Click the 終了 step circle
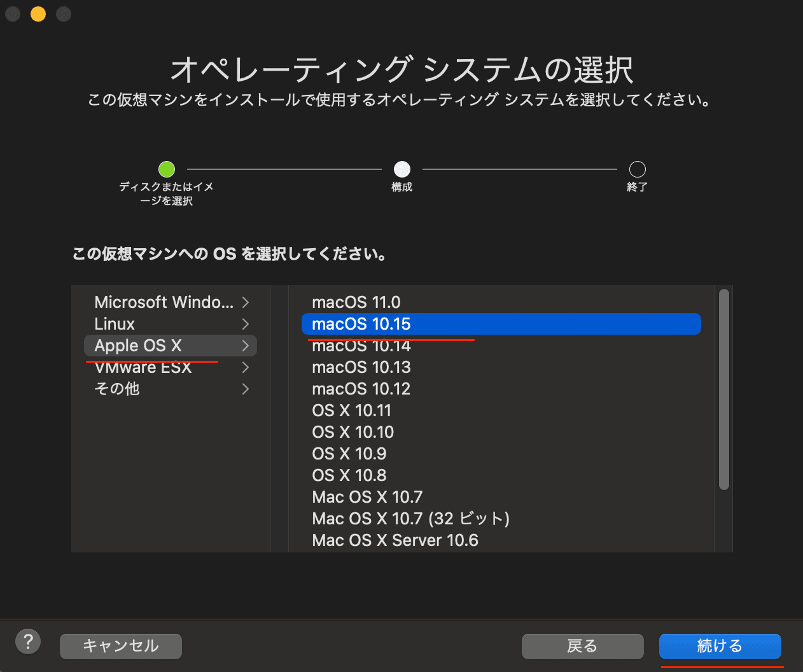Screen dimensions: 803x672 [637, 169]
